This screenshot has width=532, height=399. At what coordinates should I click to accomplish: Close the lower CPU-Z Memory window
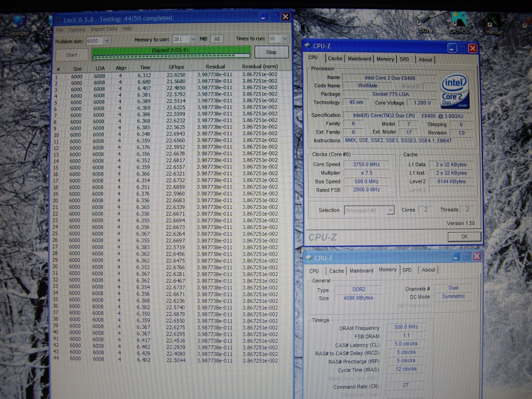(x=477, y=256)
